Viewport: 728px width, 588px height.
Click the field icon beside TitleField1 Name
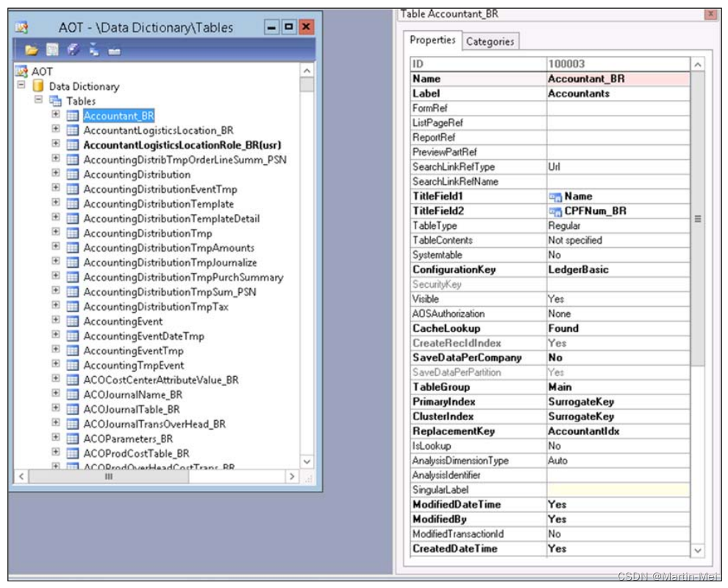(554, 196)
